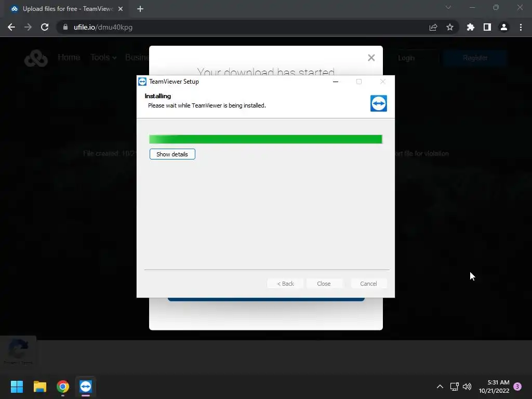Click the < Back button in setup
Viewport: 532px width, 399px height.
point(285,283)
